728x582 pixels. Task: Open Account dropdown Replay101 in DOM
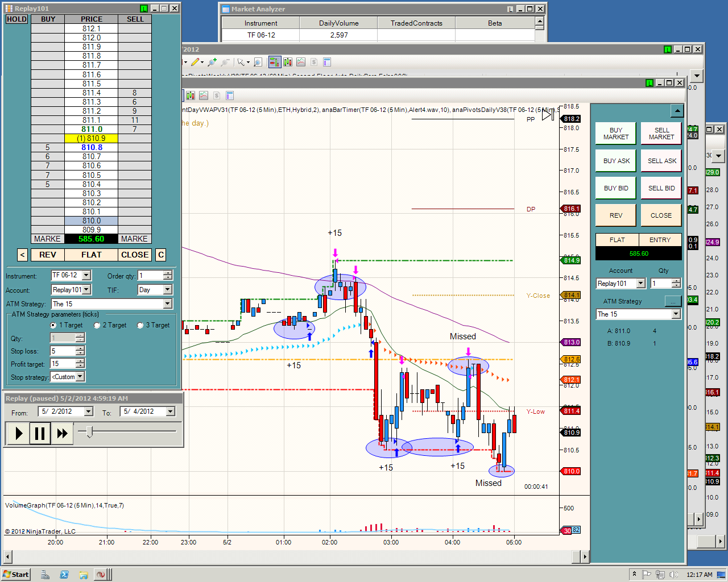click(86, 289)
